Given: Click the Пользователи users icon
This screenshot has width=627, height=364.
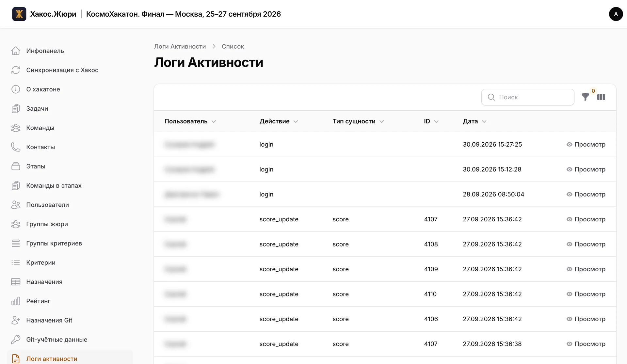Looking at the screenshot, I should pyautogui.click(x=16, y=205).
